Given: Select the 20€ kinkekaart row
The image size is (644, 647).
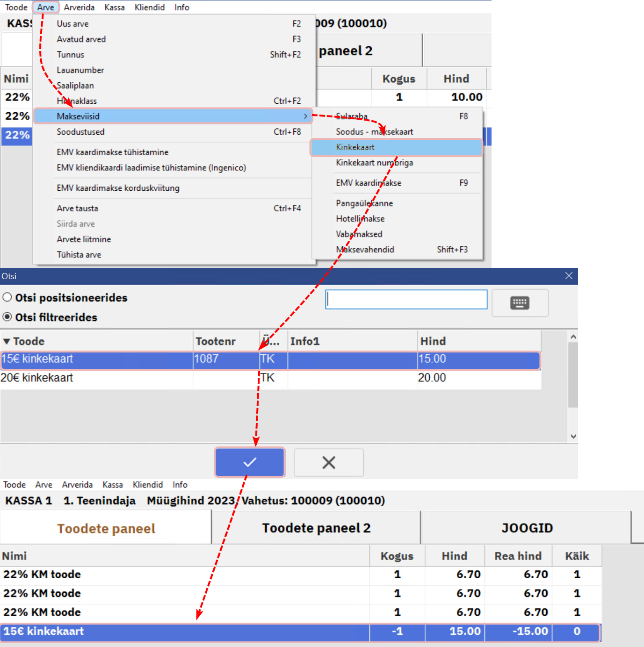Looking at the screenshot, I should coord(37,378).
